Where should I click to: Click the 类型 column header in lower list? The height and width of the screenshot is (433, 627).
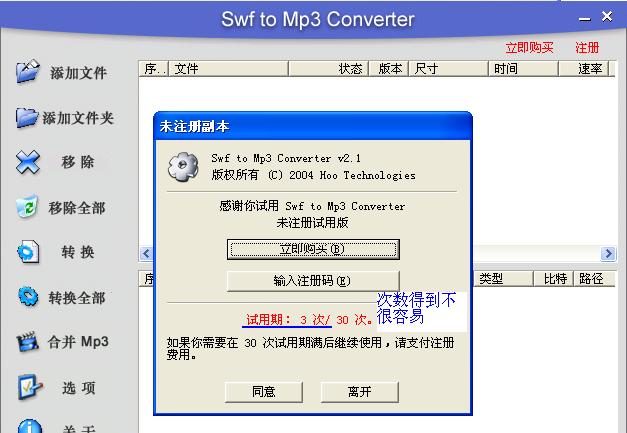pyautogui.click(x=504, y=279)
